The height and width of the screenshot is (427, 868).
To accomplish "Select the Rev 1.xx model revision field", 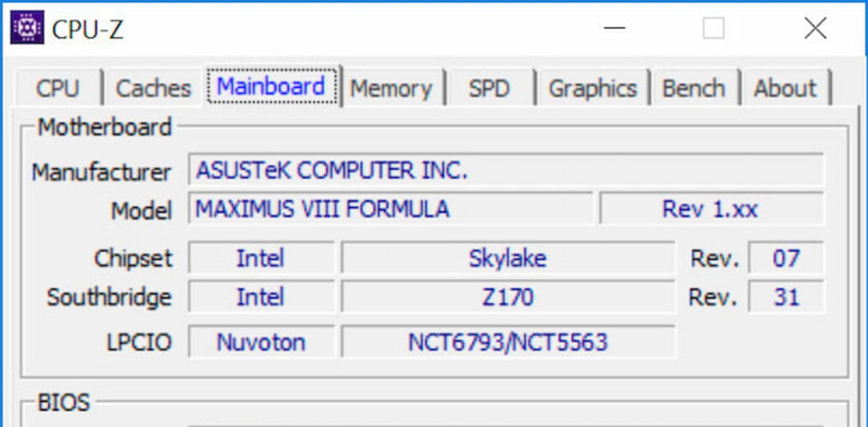I will click(x=710, y=209).
